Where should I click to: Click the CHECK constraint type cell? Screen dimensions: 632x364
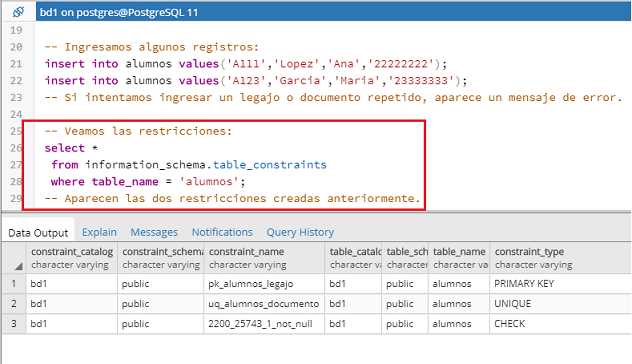pyautogui.click(x=560, y=324)
